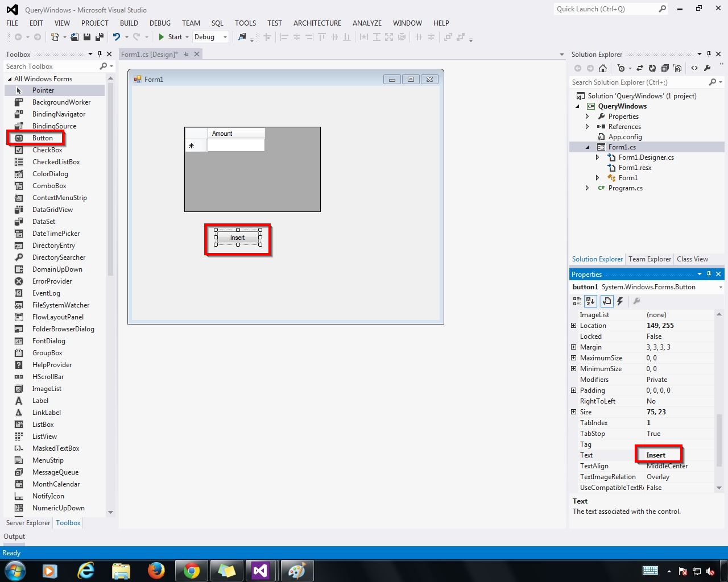The image size is (728, 582).
Task: Open the DEBUG menu
Action: 160,23
